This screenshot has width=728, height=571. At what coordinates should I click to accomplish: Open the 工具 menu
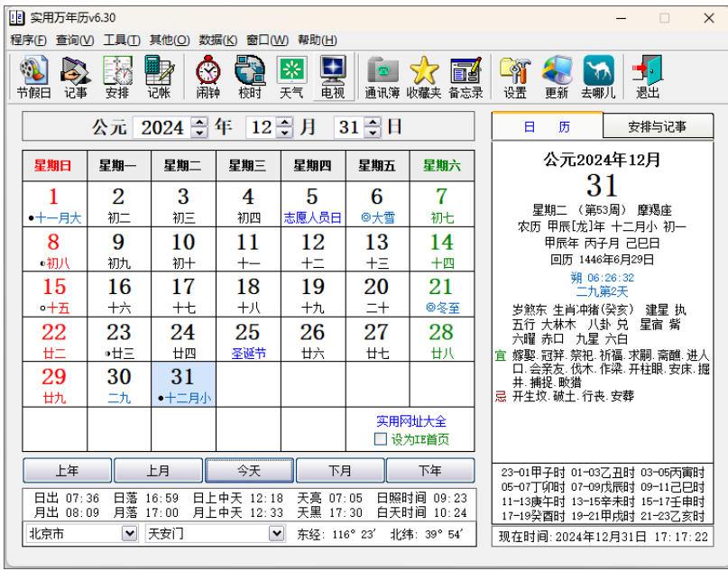(115, 41)
